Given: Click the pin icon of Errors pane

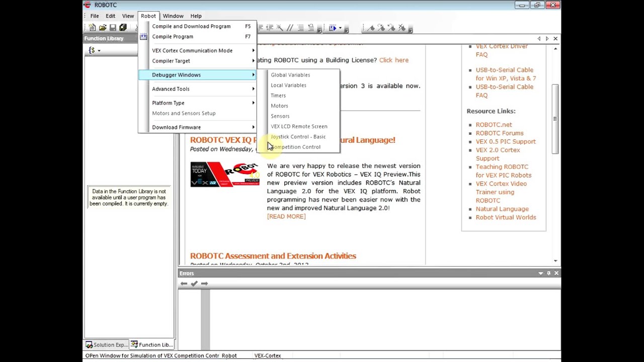Looking at the screenshot, I should pos(548,273).
